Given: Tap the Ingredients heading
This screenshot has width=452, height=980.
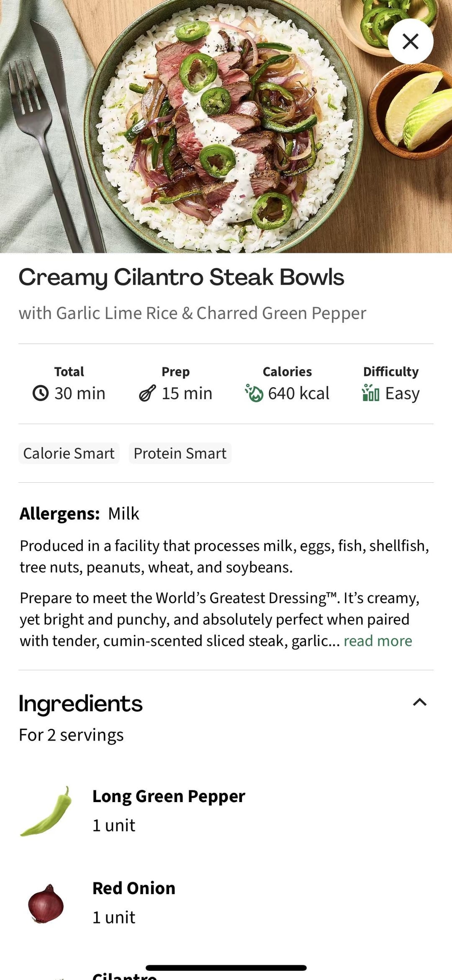Looking at the screenshot, I should click(81, 703).
